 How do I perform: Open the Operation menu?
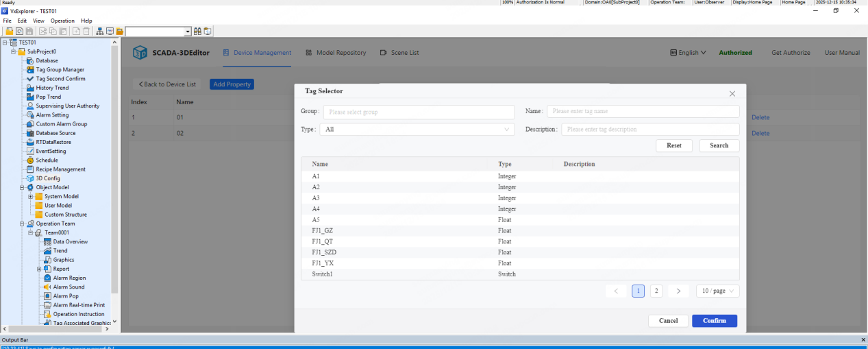62,21
